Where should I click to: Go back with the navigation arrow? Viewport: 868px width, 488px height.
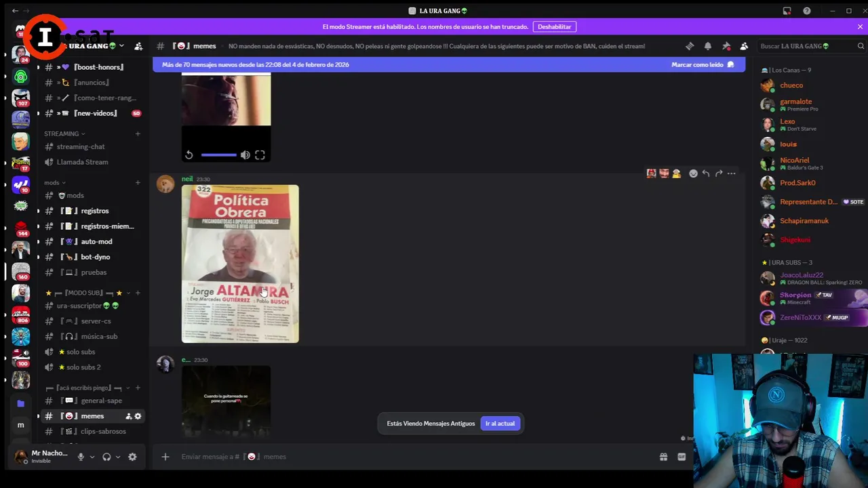[x=15, y=11]
